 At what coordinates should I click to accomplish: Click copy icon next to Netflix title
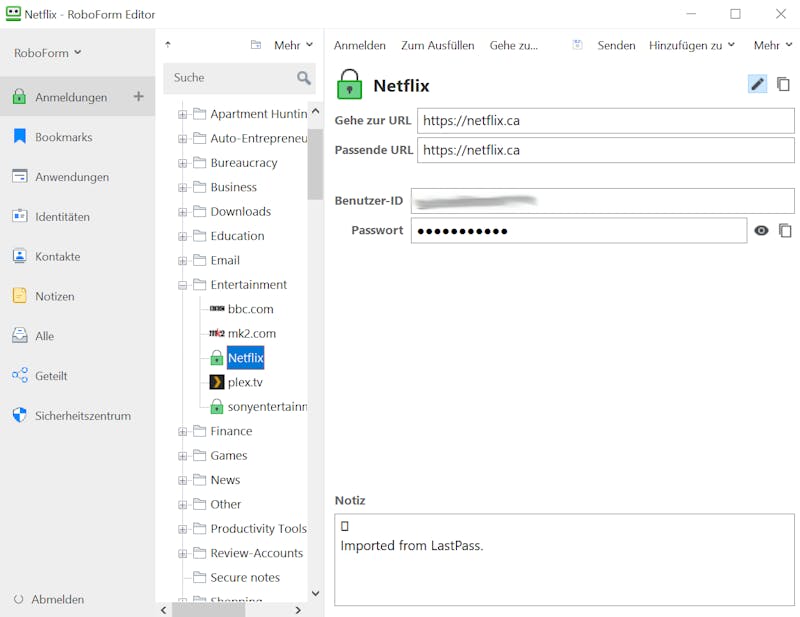click(783, 84)
